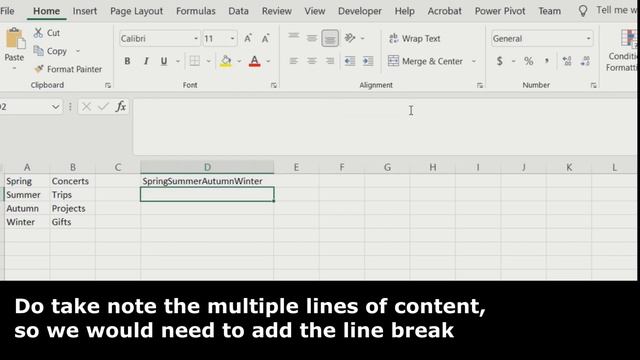The width and height of the screenshot is (640, 360).
Task: Decrease font size with the small A
Action: point(265,38)
